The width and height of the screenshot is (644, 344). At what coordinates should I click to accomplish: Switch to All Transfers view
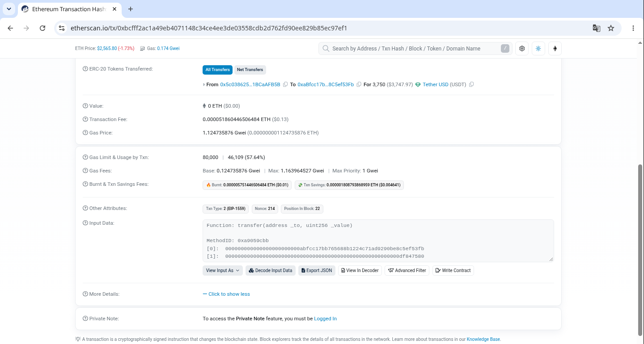[217, 70]
